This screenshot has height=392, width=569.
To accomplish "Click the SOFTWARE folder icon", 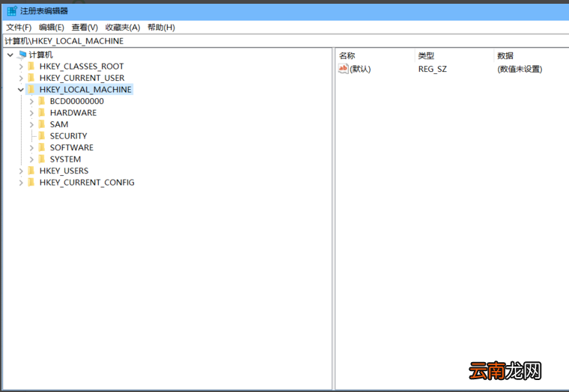I will point(42,147).
